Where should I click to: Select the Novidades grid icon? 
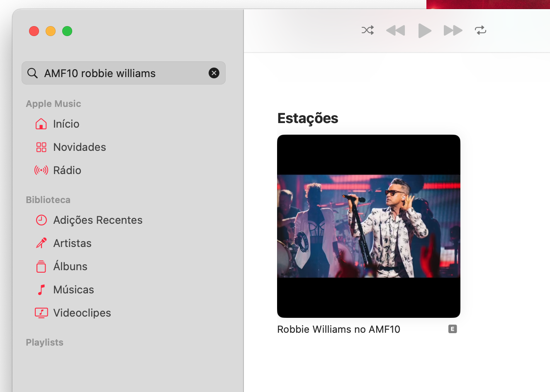[x=41, y=147]
